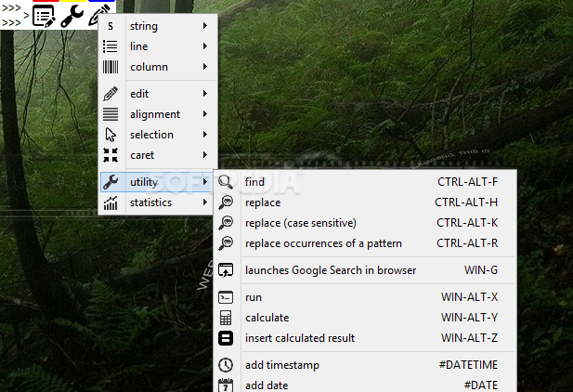This screenshot has height=392, width=573.
Task: Open the caret menu entry
Action: pos(158,155)
